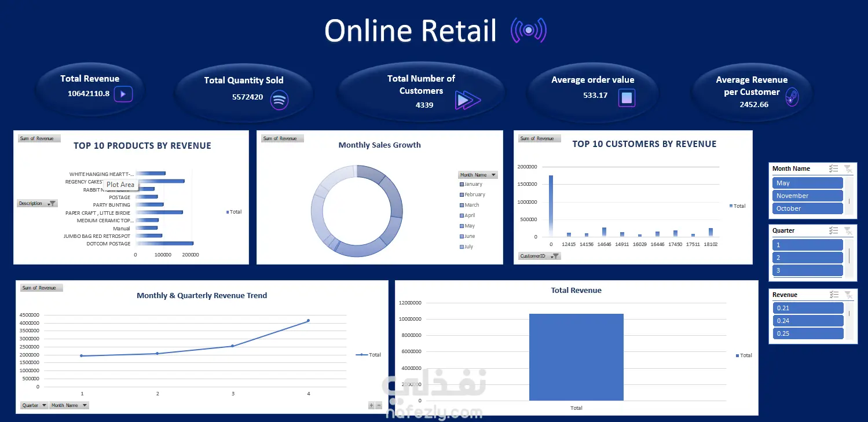Click the Plot Area tooltip
Screen dimensions: 868x422
pyautogui.click(x=120, y=185)
